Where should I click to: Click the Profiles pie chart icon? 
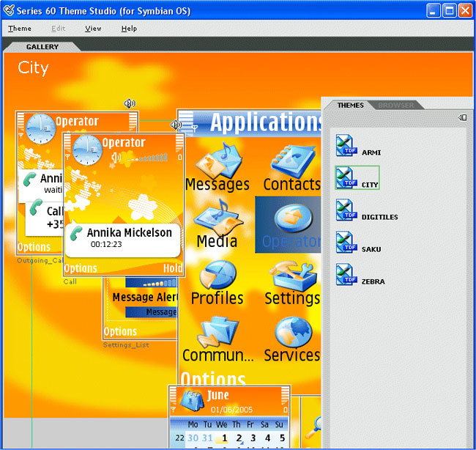tap(217, 275)
